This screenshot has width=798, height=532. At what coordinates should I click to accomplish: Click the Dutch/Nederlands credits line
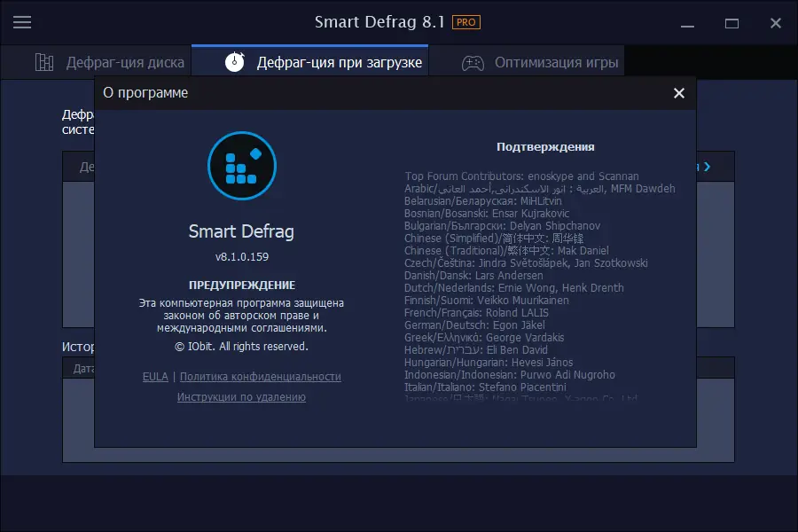pos(514,287)
